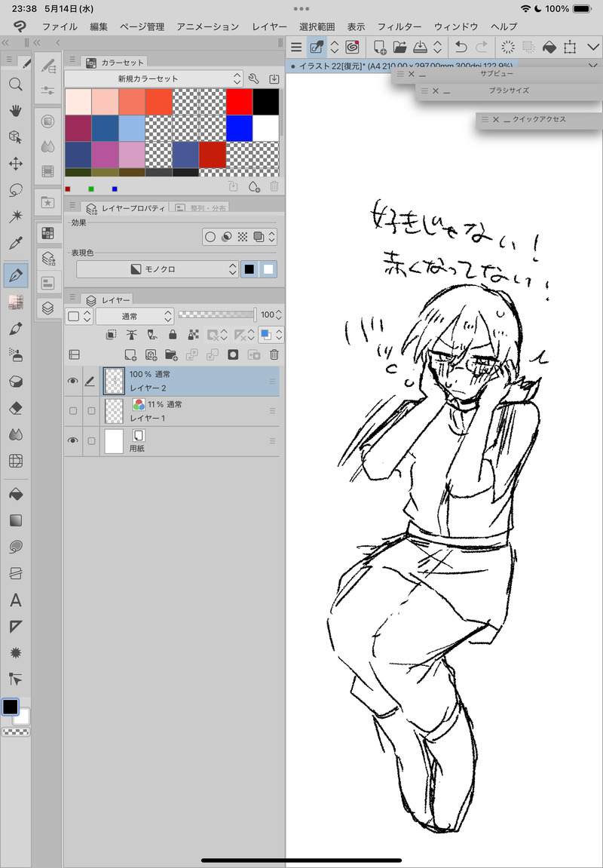Click サブビュー palette title bar
The width and height of the screenshot is (603, 868).
[497, 74]
